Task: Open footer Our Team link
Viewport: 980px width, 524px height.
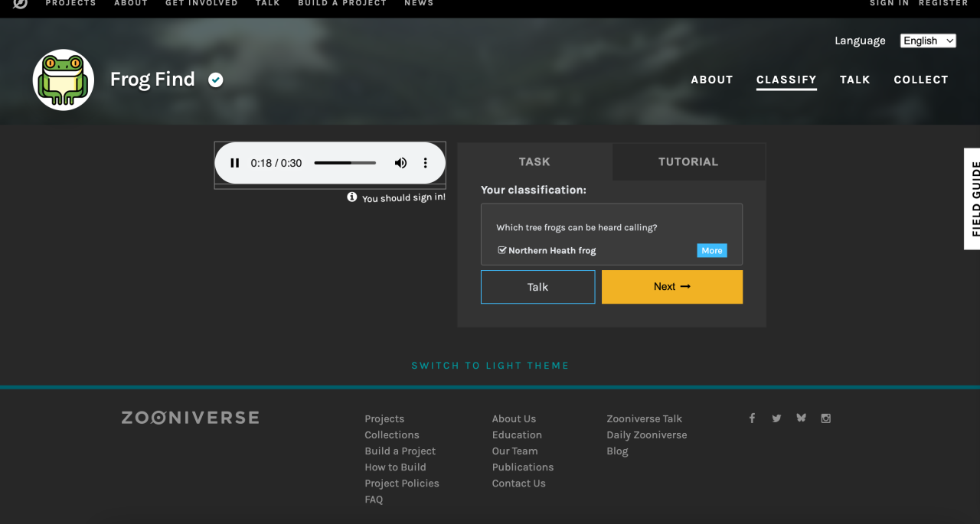Action: 515,451
